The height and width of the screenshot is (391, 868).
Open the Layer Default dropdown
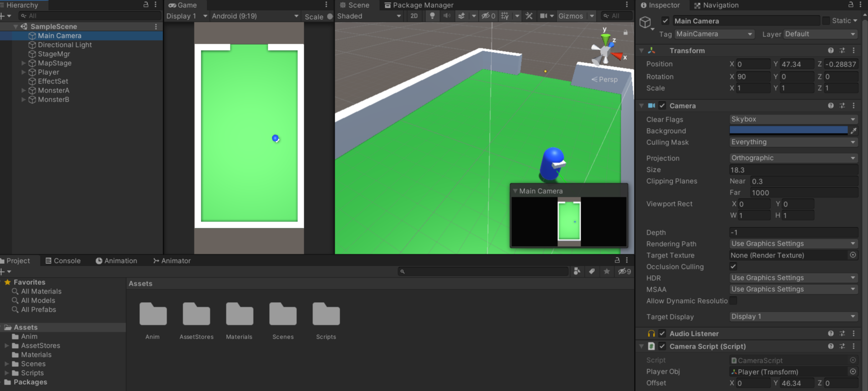(x=820, y=34)
